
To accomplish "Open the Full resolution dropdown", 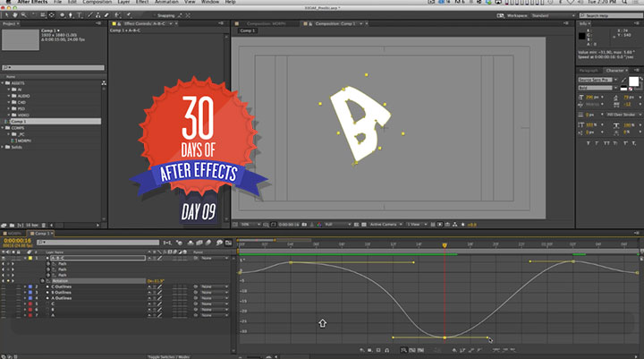I will click(x=337, y=225).
